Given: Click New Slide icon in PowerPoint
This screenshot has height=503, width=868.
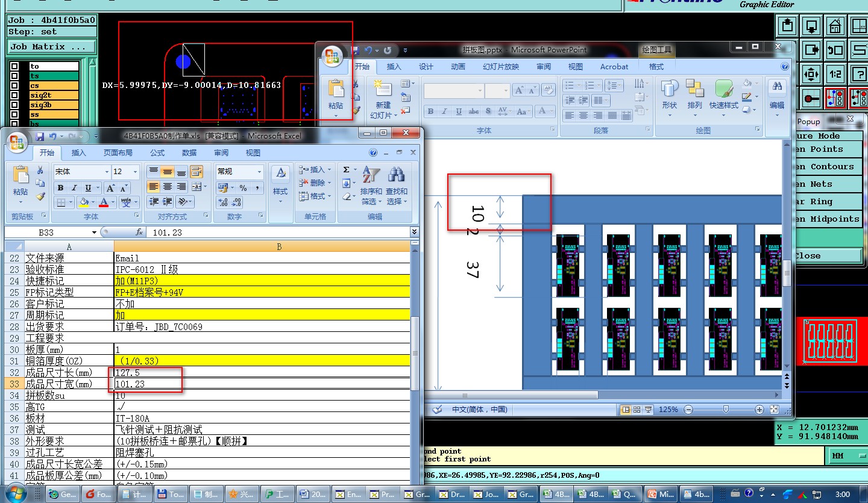Looking at the screenshot, I should pyautogui.click(x=382, y=89).
